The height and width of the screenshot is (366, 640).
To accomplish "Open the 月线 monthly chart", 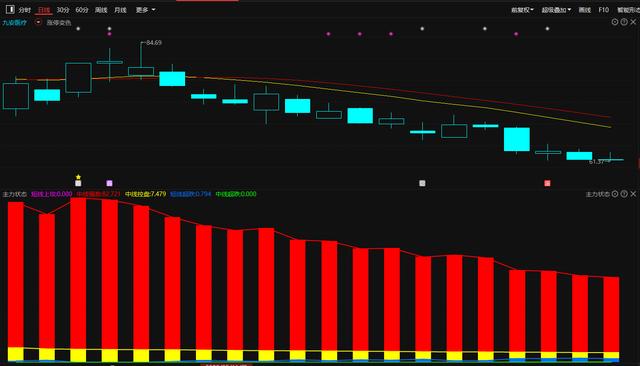I will point(120,10).
